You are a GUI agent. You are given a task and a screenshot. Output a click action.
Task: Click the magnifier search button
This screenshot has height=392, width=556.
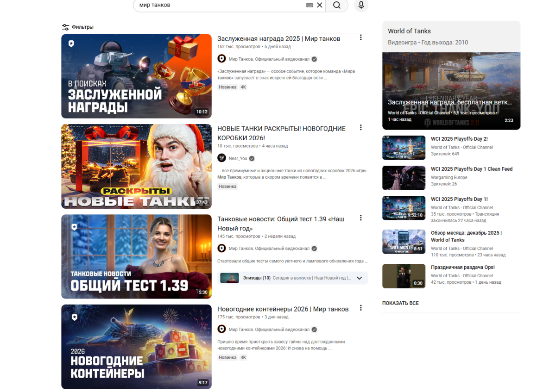pos(337,5)
